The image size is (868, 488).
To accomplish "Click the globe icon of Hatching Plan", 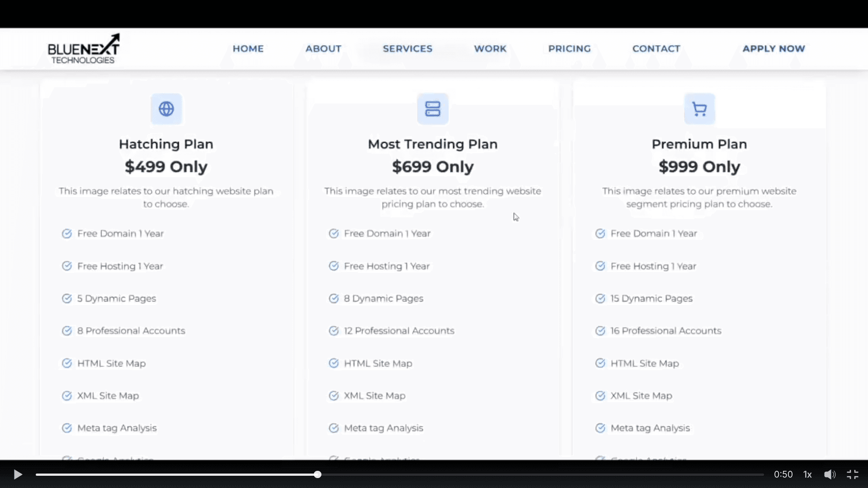I will coord(166,109).
